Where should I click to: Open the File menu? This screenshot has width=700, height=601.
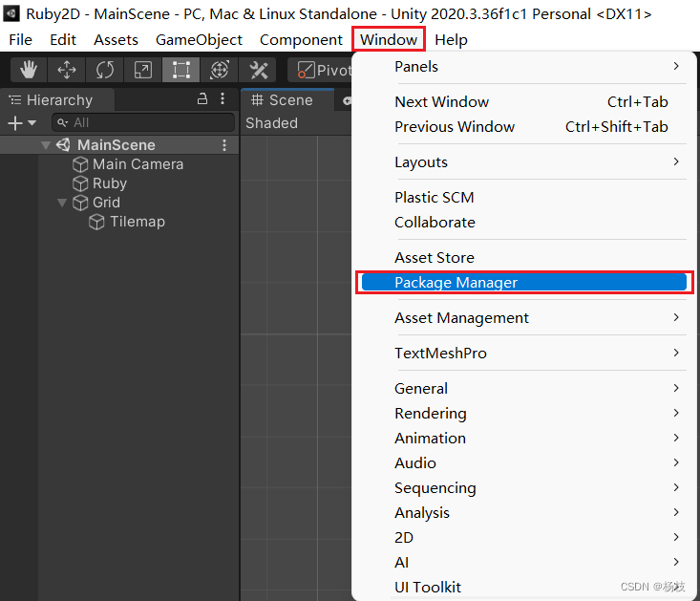pos(21,40)
